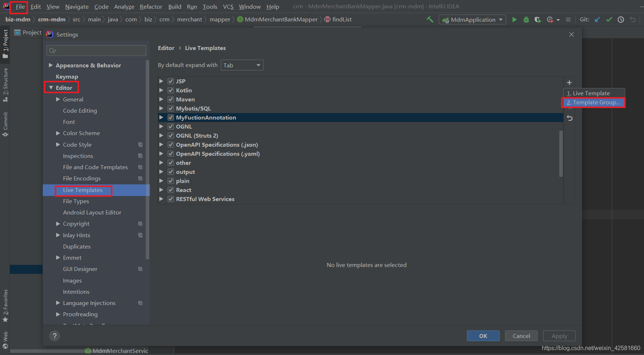Viewport: 644px width, 355px height.
Task: Open the Web tool window tab
Action: (5, 340)
